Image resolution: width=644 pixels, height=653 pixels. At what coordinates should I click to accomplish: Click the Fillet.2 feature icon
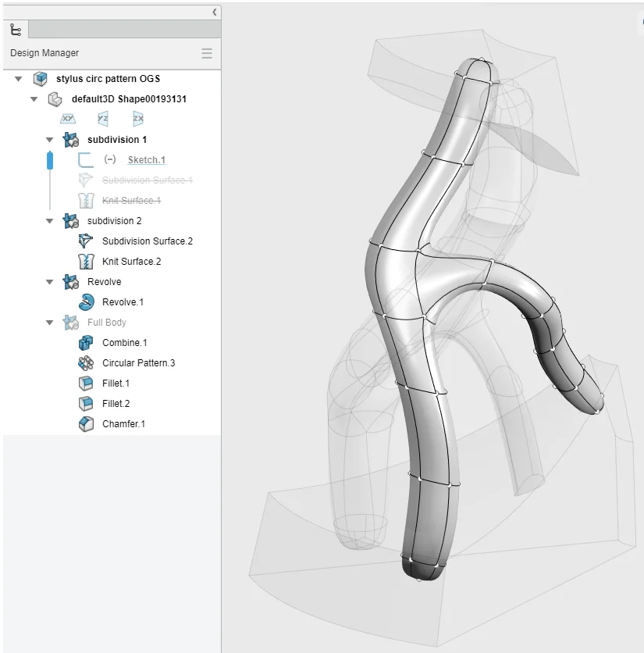click(x=86, y=404)
